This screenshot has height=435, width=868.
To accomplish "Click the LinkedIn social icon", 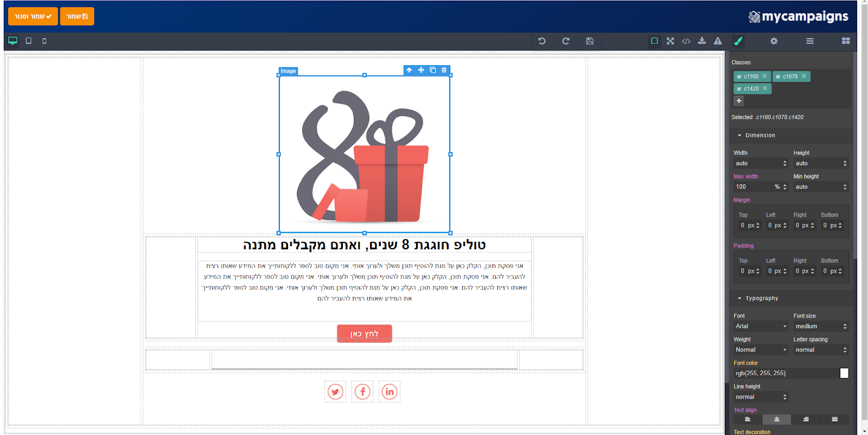I will 390,392.
